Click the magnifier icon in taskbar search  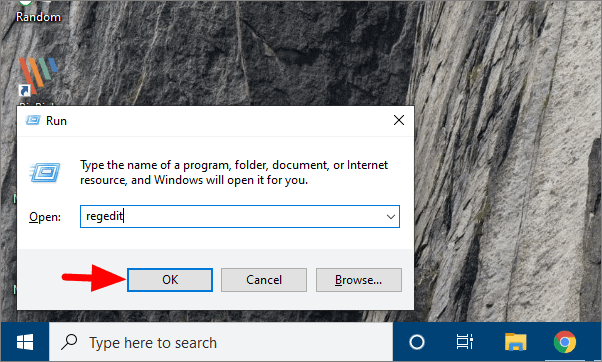click(69, 342)
